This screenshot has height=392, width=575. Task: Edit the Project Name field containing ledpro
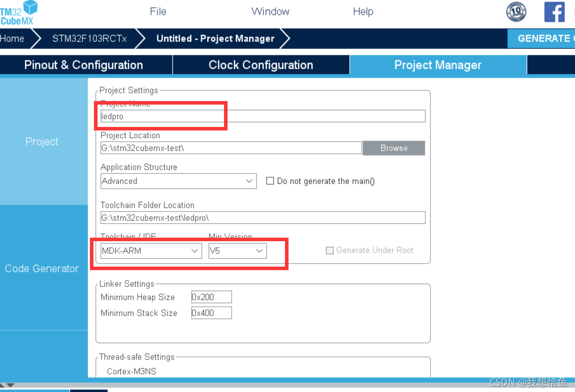(x=263, y=116)
